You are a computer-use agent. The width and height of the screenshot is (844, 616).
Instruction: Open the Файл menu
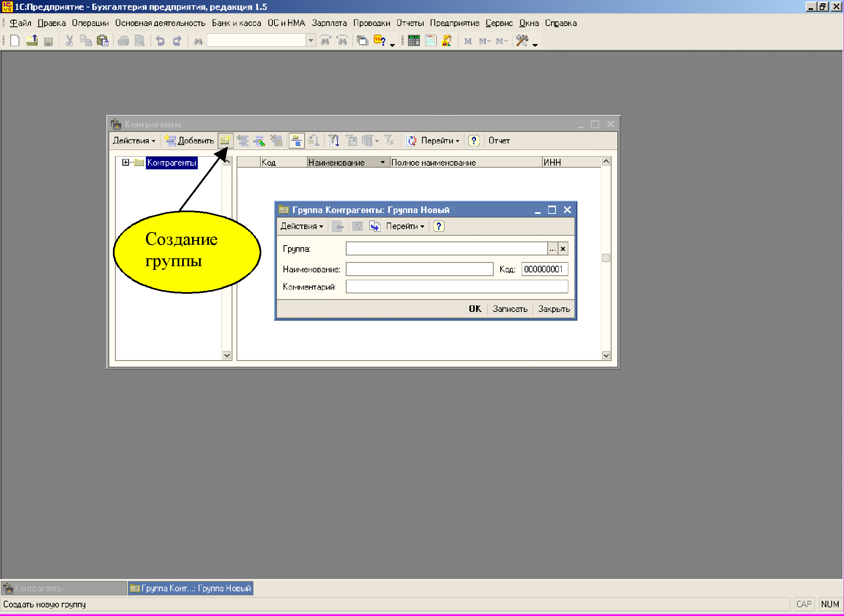21,23
